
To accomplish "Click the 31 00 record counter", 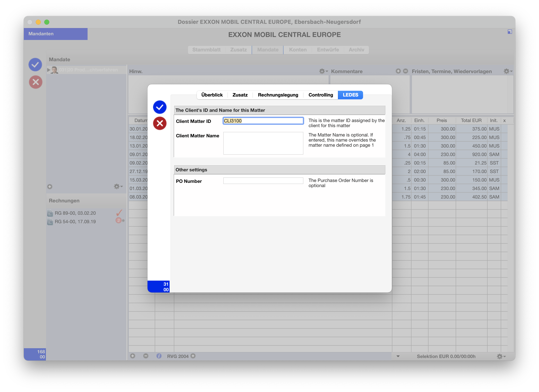I will pos(159,287).
